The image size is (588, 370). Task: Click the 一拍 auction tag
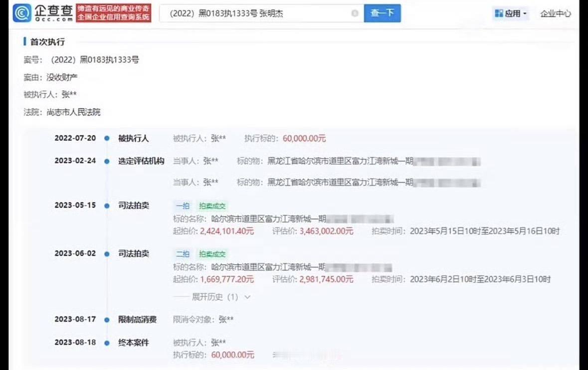pos(183,206)
